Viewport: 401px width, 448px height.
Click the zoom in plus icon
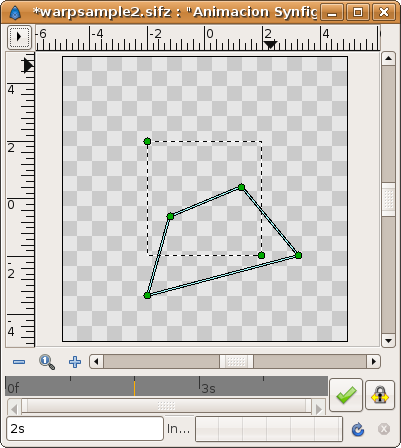[x=75, y=362]
